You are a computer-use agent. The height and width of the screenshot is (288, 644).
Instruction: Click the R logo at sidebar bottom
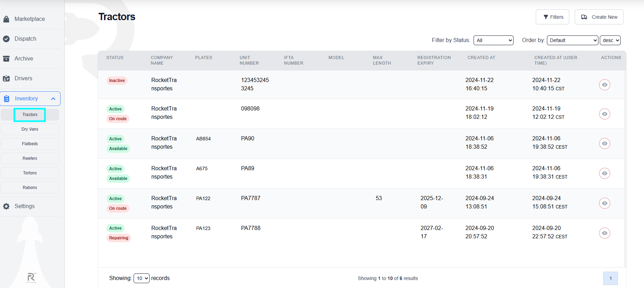tap(31, 278)
